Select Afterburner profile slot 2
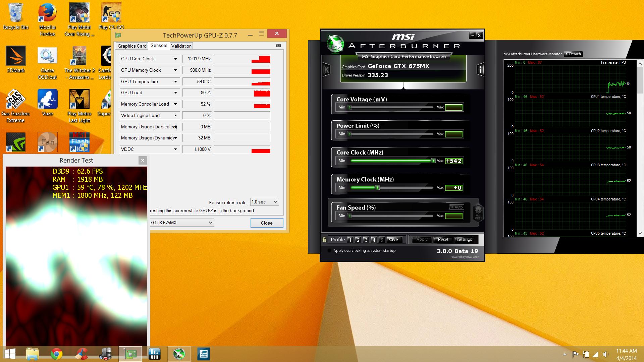The image size is (644, 362). point(358,240)
